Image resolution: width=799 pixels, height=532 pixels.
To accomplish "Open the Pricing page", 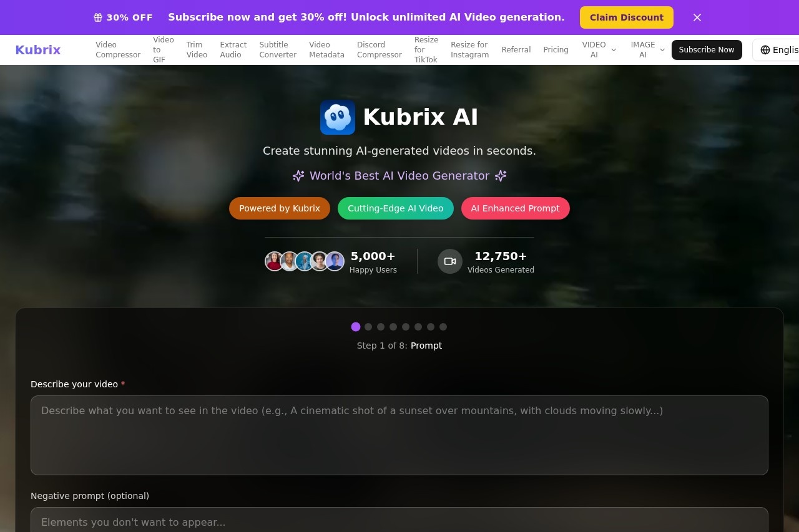I will click(556, 49).
